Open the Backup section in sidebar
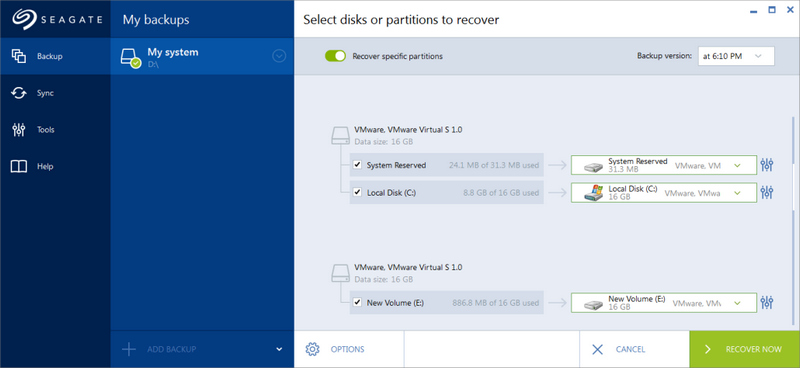This screenshot has height=368, width=800. pos(55,56)
